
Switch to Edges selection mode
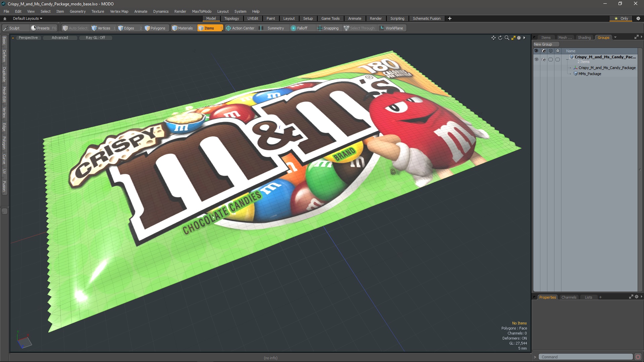coord(129,28)
